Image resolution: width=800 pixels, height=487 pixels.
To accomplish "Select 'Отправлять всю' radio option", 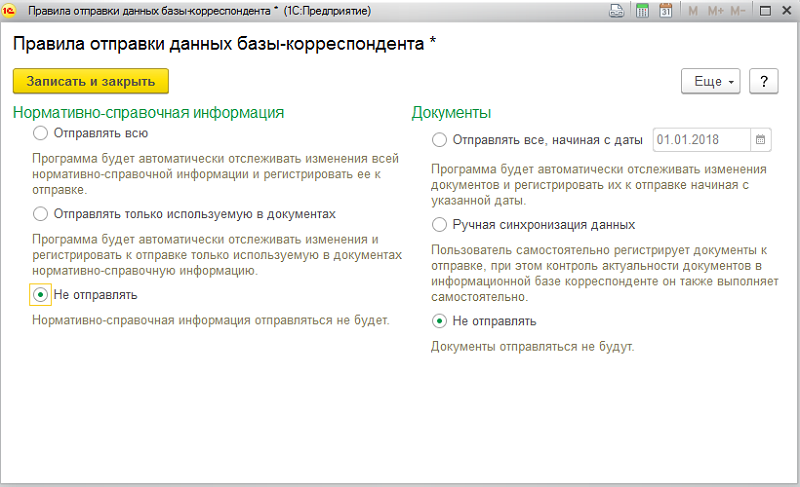I will pos(40,133).
